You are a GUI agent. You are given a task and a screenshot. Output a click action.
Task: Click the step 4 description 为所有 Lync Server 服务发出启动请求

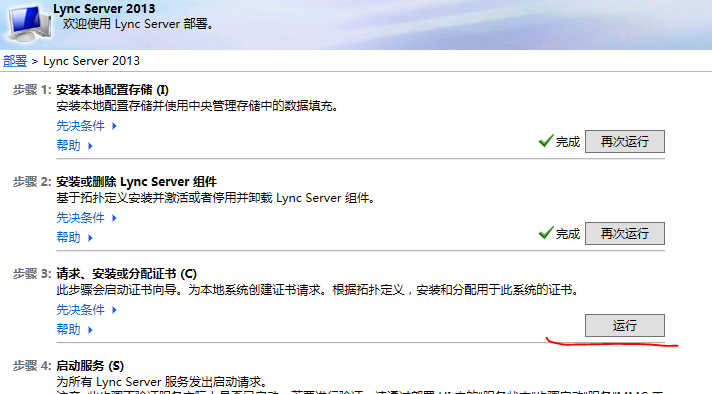point(162,382)
